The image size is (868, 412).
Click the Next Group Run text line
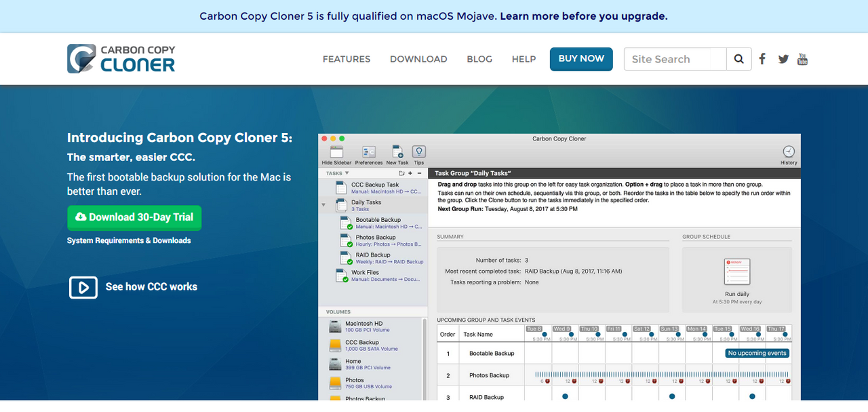(508, 209)
